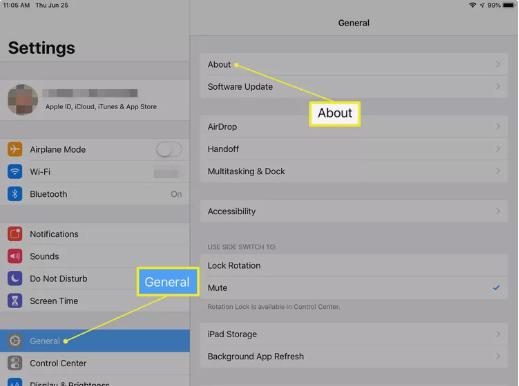The image size is (519, 386).
Task: Tap Background App Refresh label
Action: coord(256,356)
